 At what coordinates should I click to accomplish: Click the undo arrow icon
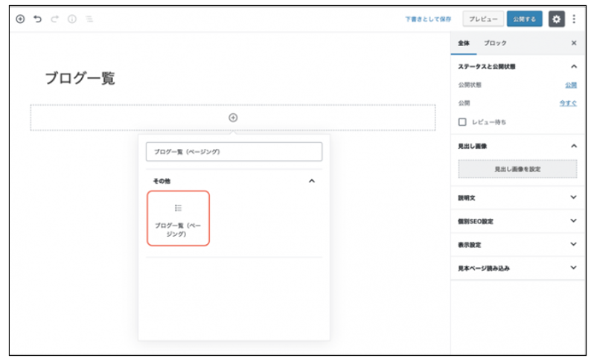(37, 19)
